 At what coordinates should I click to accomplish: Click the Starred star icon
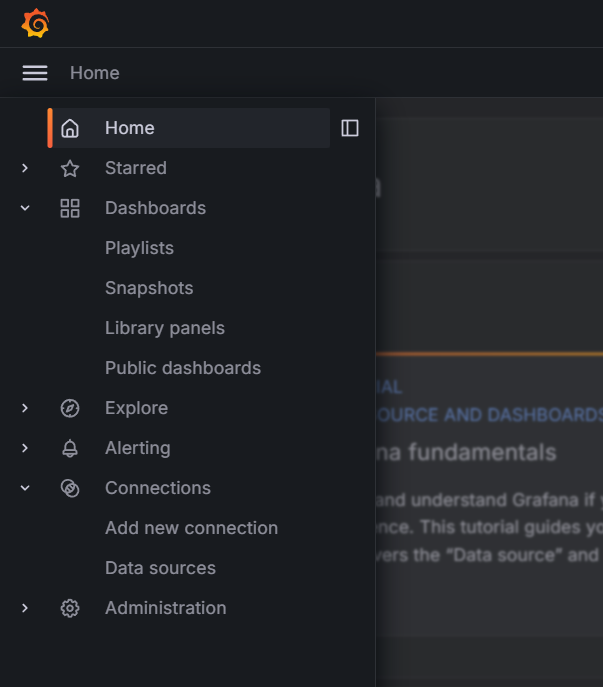70,168
